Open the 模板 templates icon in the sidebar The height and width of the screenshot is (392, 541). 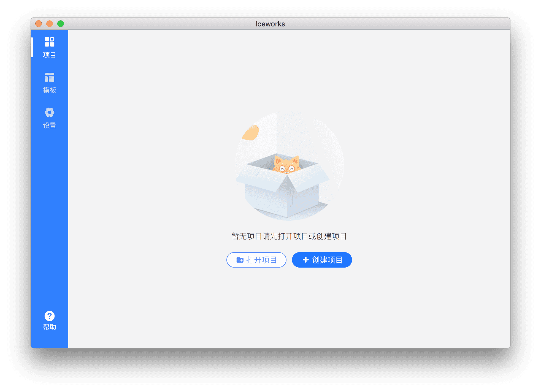tap(50, 77)
